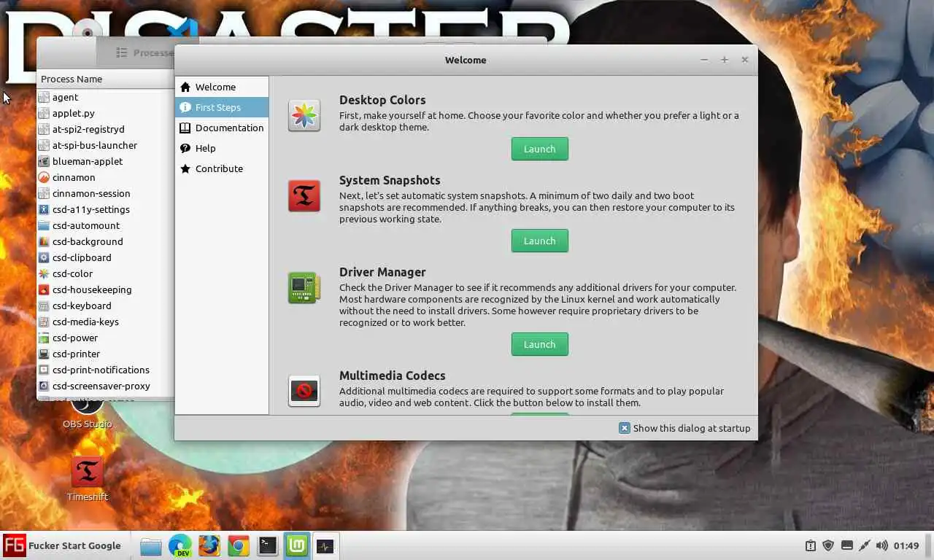
Task: Open the volume control tray icon
Action: pyautogui.click(x=882, y=545)
